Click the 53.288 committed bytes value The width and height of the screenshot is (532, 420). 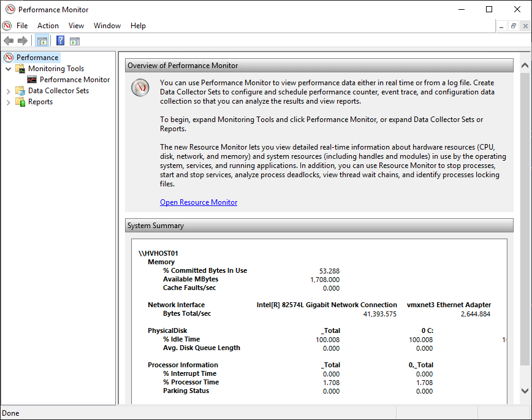(x=329, y=271)
